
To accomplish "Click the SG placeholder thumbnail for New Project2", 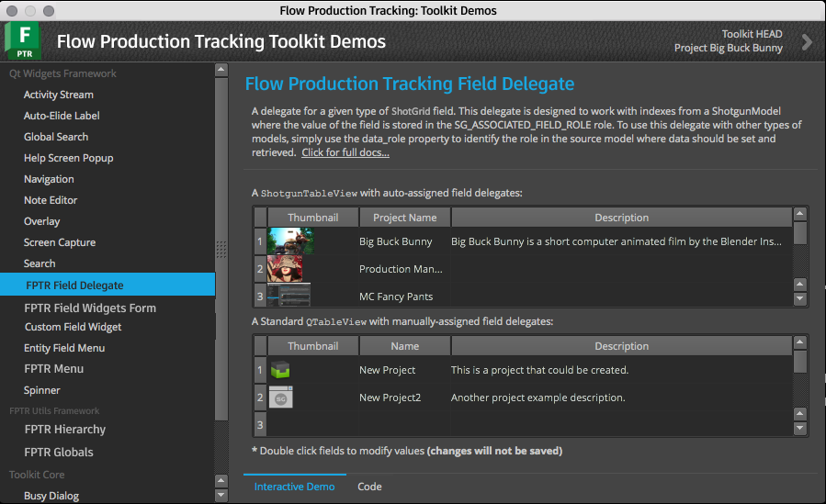I will pos(281,398).
